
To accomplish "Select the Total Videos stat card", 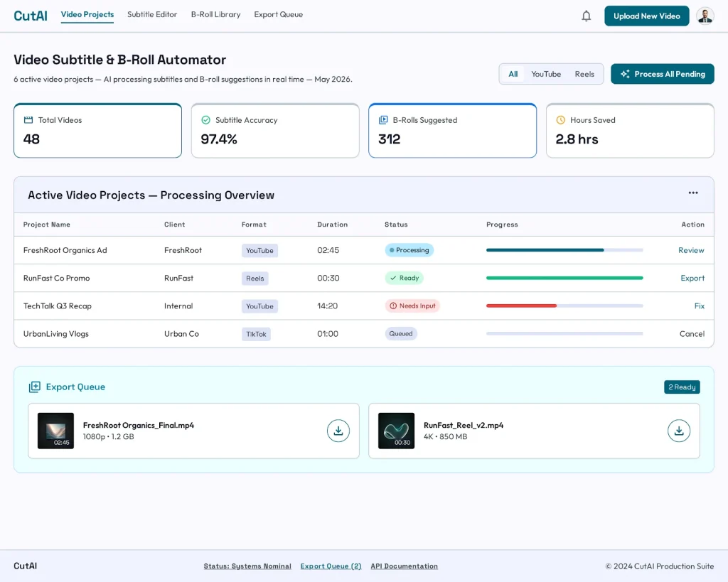I will (x=97, y=131).
